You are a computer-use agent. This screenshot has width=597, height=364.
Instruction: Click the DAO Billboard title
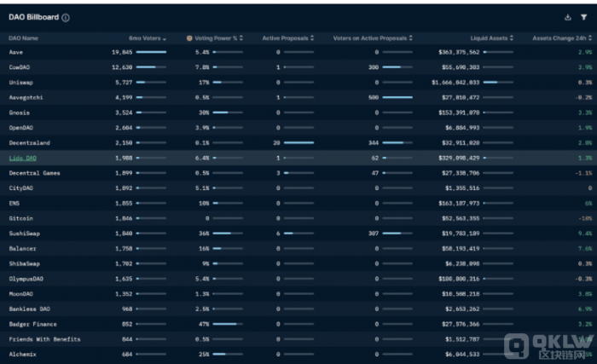tap(33, 17)
